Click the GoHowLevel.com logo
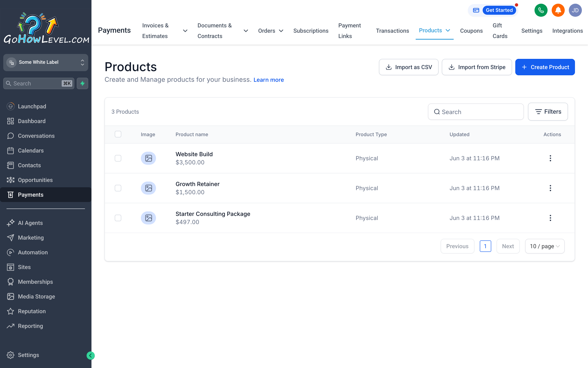 pos(46,28)
